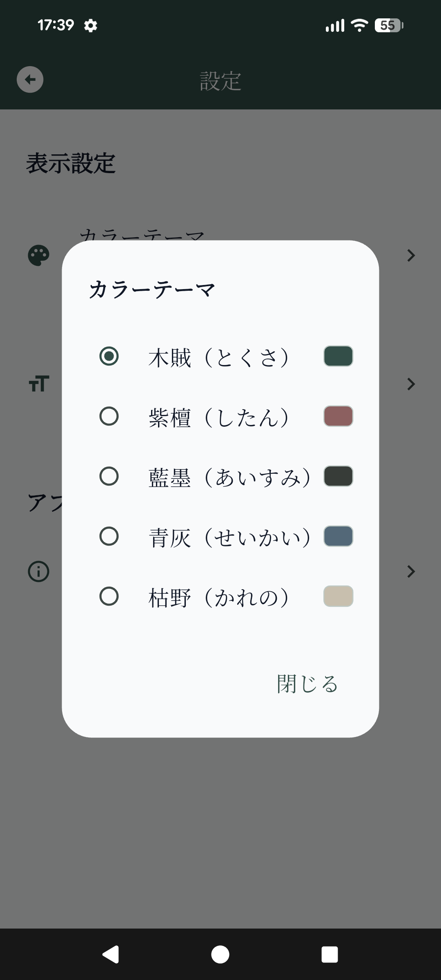Tap the 枯野 beige color swatch
The image size is (441, 980).
tap(338, 596)
